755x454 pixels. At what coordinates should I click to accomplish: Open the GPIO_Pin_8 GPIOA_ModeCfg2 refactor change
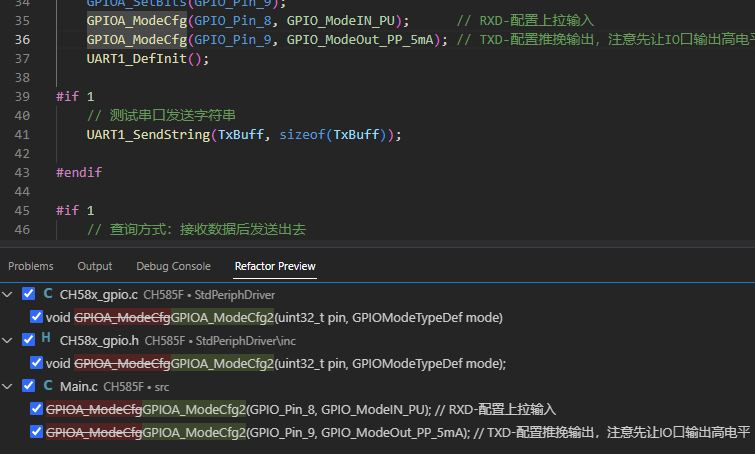click(x=300, y=410)
